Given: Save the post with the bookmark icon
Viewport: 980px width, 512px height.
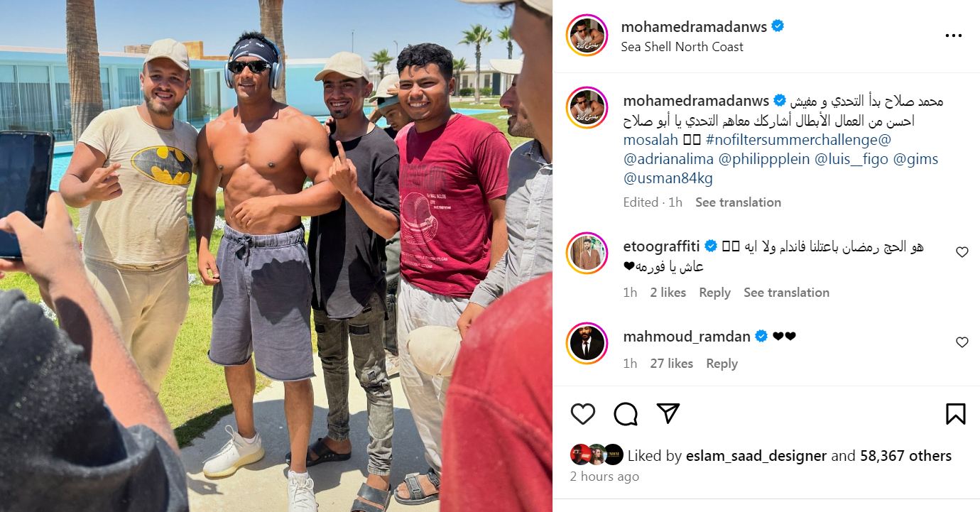Looking at the screenshot, I should pyautogui.click(x=956, y=413).
